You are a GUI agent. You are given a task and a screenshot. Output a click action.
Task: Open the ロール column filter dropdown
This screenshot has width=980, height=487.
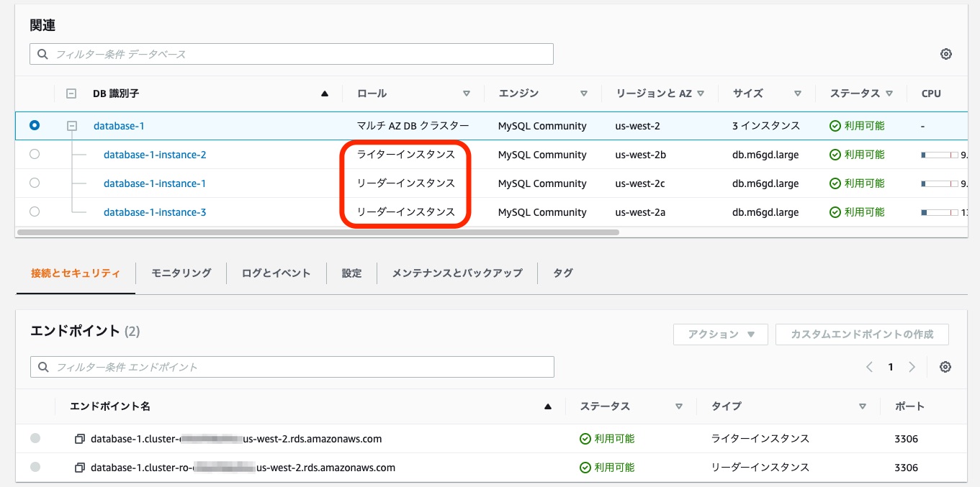point(466,93)
